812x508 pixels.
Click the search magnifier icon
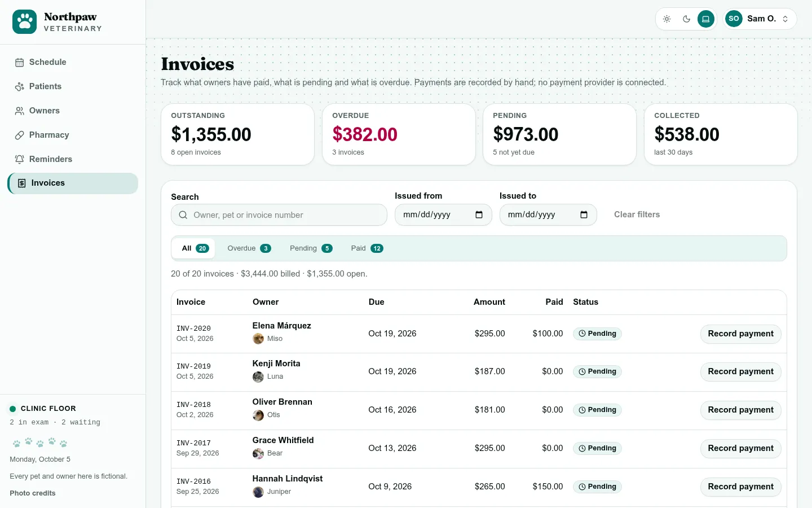183,215
